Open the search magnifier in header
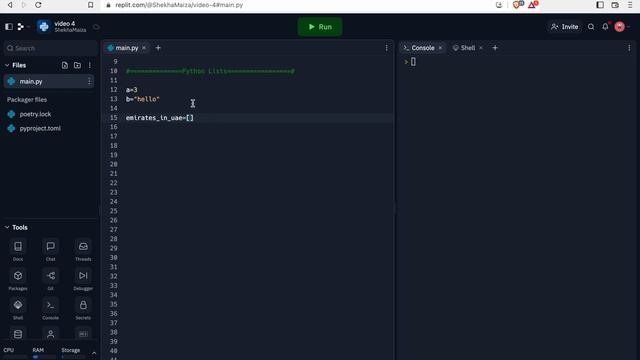 (x=591, y=27)
